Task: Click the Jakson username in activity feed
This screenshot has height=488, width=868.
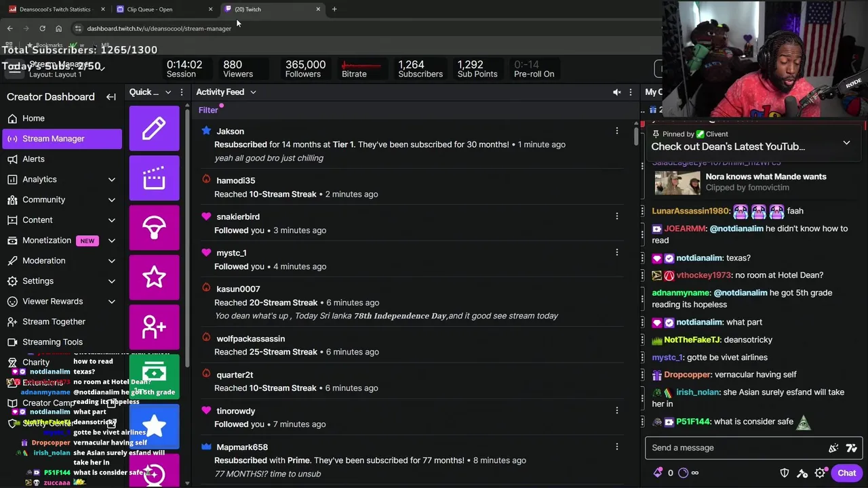Action: coord(230,131)
